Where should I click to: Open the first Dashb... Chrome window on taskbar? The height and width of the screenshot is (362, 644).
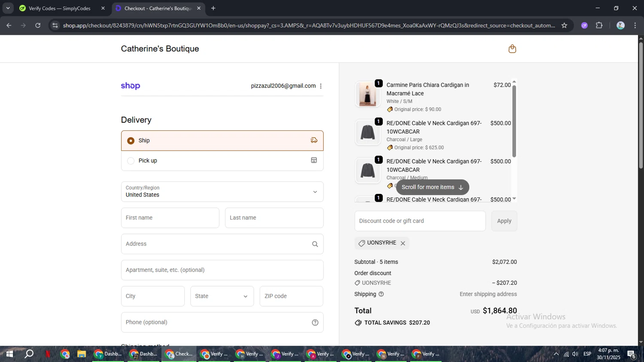click(x=109, y=354)
